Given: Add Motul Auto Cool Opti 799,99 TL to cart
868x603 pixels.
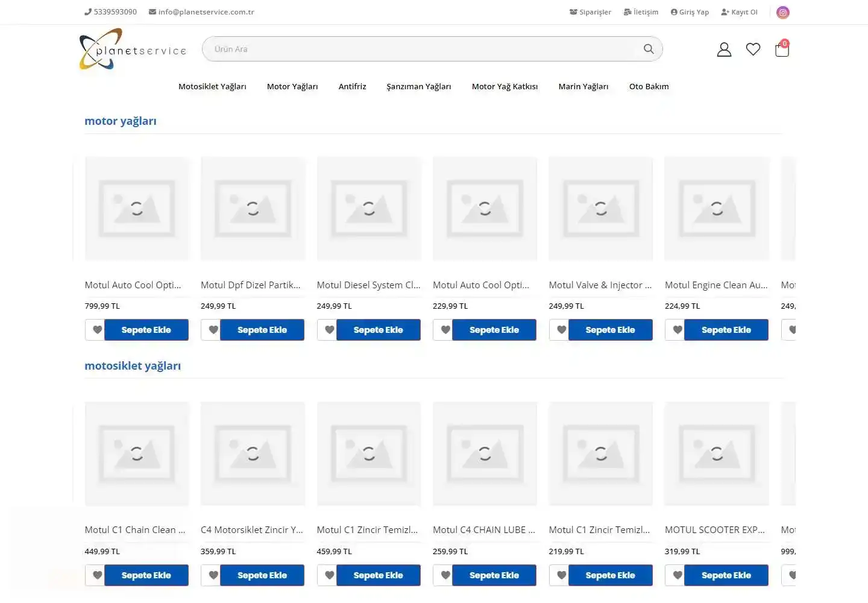Looking at the screenshot, I should pyautogui.click(x=146, y=330).
